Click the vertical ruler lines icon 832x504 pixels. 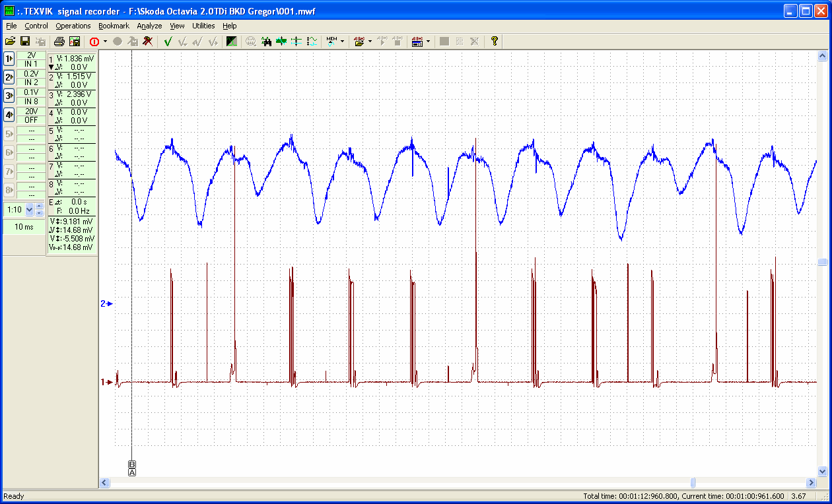(x=297, y=42)
